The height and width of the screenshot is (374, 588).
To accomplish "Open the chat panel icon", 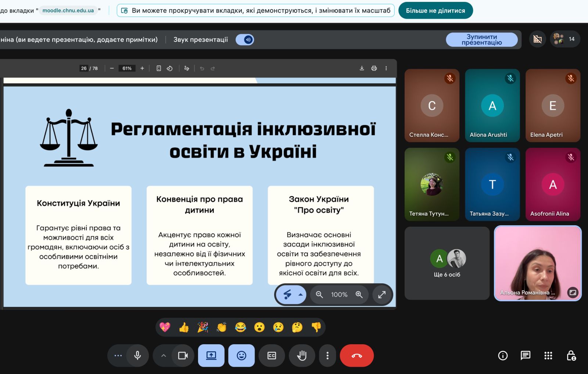I will (526, 355).
